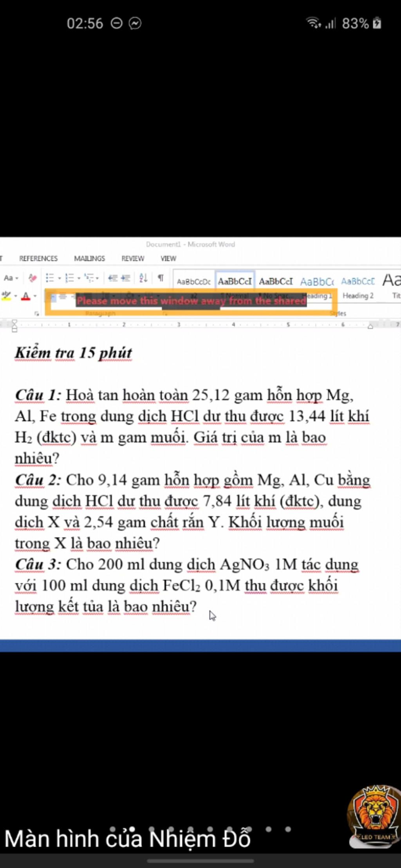Switch to the MAILINGS ribbon tab
The image size is (401, 868).
90,258
